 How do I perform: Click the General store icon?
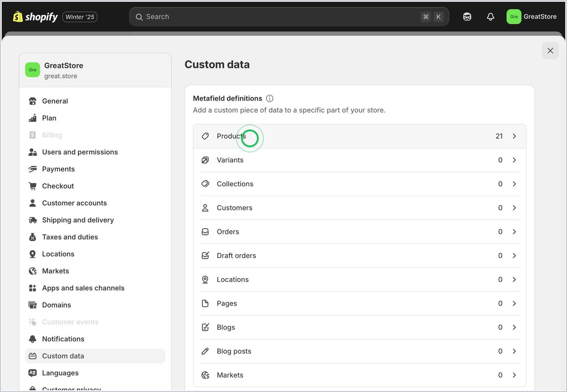(32, 101)
